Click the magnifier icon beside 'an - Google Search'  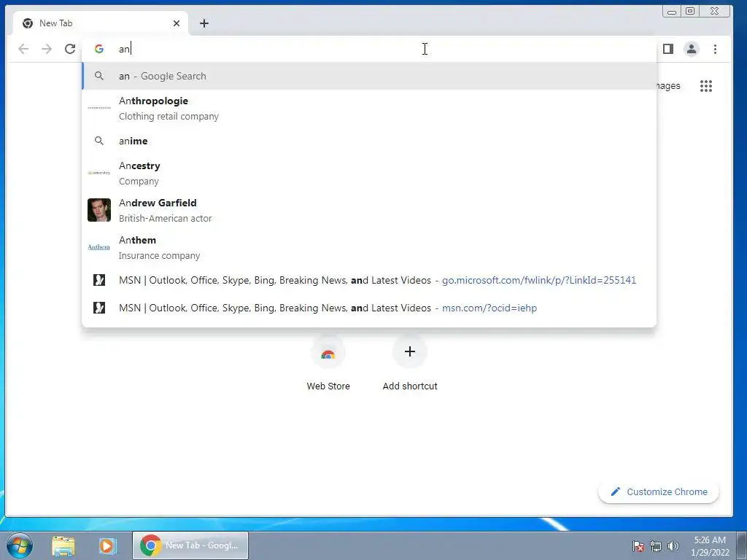point(99,76)
